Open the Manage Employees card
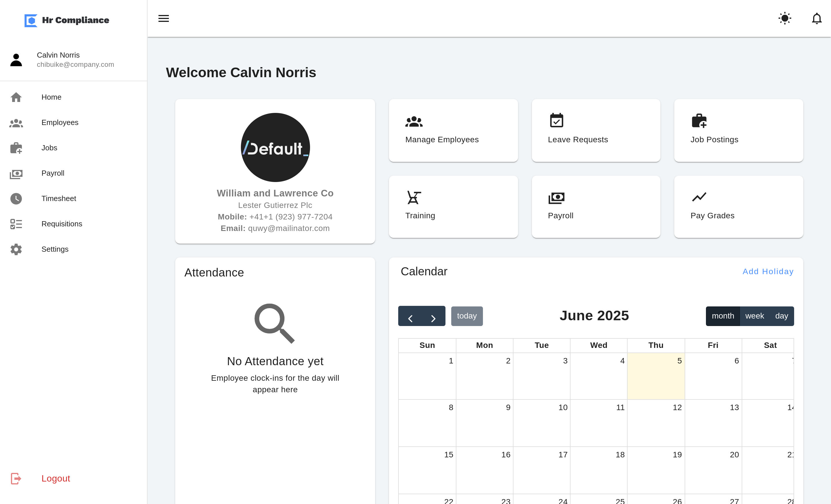Screen dimensions: 831x504 pyautogui.click(x=453, y=130)
